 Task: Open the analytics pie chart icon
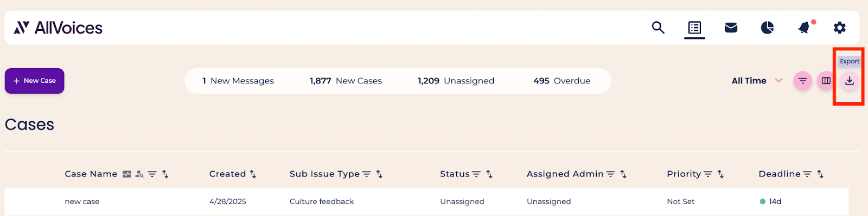pos(767,28)
